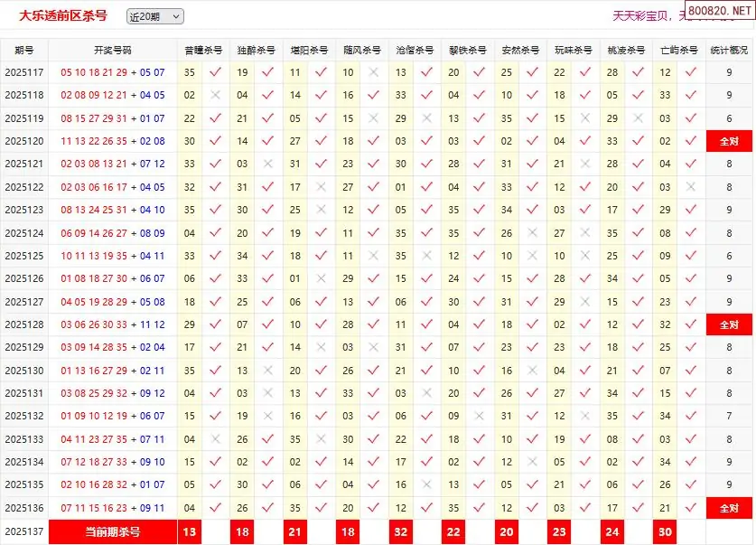The image size is (756, 545).
Task: Click the red cell showing number 13
Action: point(190,532)
